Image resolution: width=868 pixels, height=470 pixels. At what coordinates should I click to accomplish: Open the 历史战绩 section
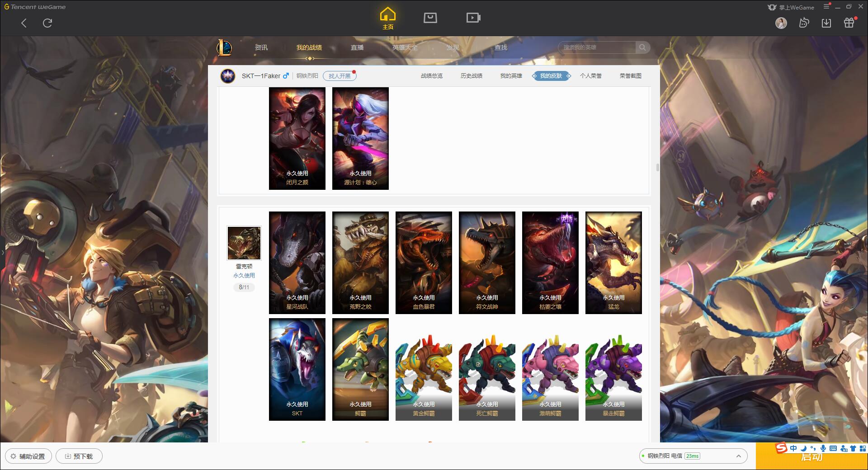[472, 76]
